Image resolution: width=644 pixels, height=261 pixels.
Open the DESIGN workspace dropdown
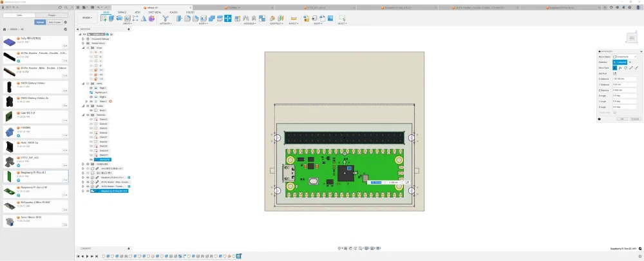pyautogui.click(x=87, y=18)
